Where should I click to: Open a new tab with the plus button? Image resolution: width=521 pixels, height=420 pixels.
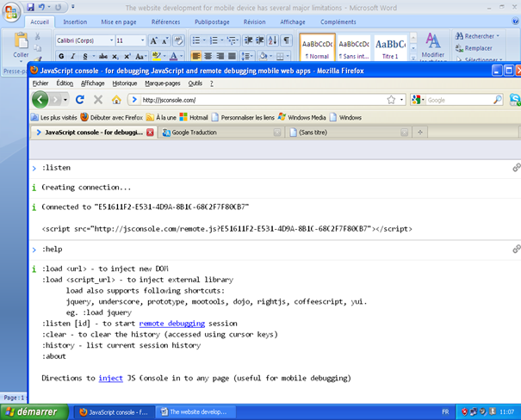tap(419, 133)
